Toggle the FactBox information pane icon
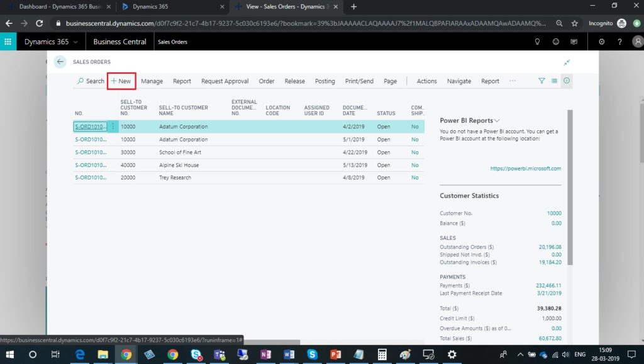 567,81
